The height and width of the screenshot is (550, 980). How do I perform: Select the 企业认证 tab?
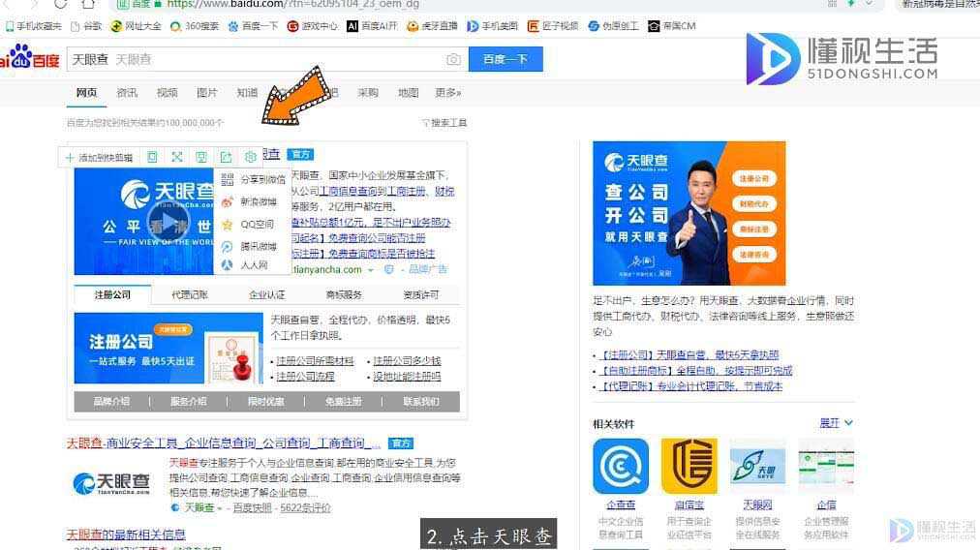tap(267, 294)
